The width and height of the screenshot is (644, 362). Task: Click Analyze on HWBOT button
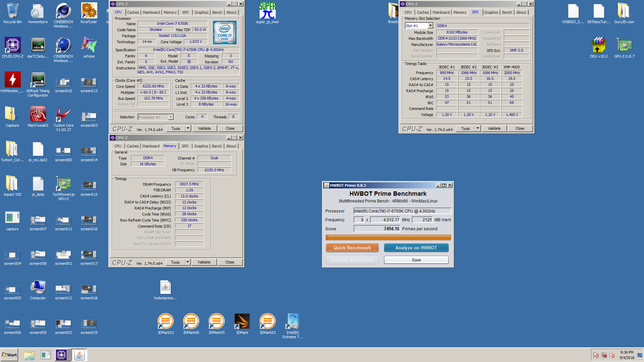416,248
